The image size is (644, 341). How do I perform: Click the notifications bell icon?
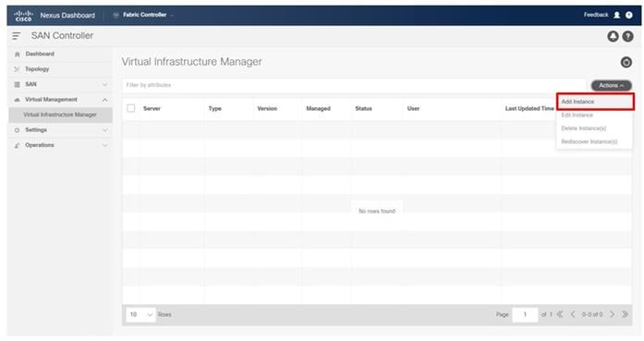click(613, 36)
